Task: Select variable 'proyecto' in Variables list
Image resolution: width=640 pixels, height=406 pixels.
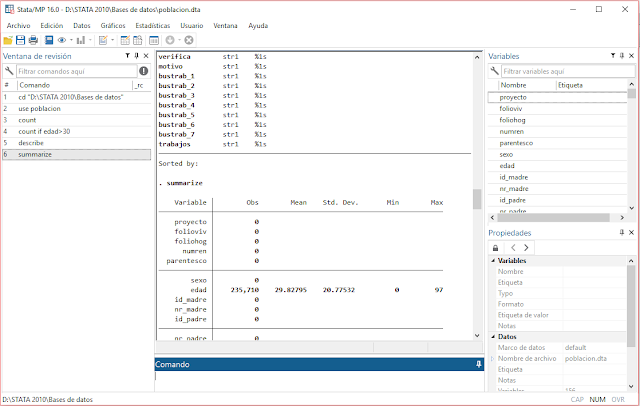Action: point(558,98)
